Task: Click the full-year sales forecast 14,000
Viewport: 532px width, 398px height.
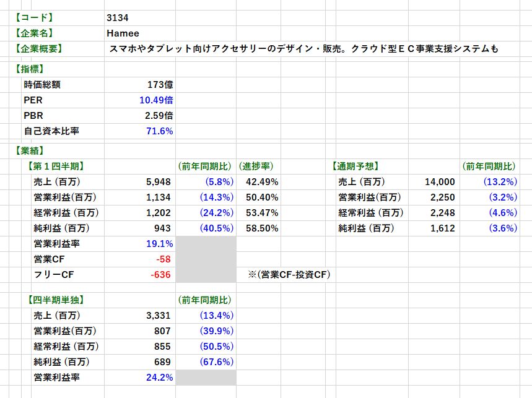Action: pyautogui.click(x=440, y=182)
